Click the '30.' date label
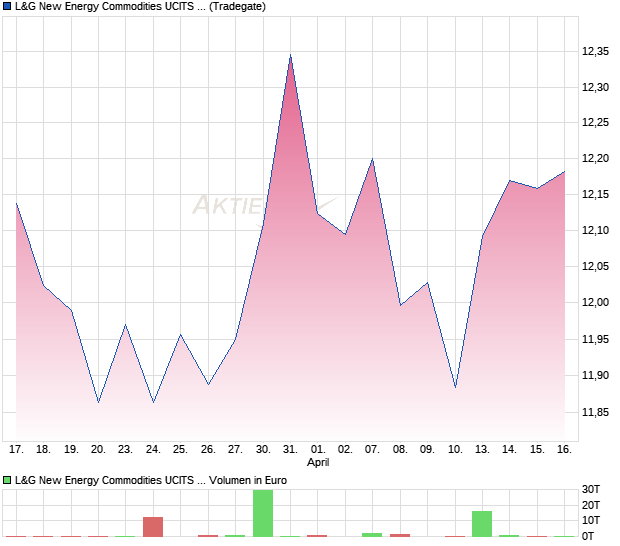Screen dimensions: 620x546 [x=263, y=449]
